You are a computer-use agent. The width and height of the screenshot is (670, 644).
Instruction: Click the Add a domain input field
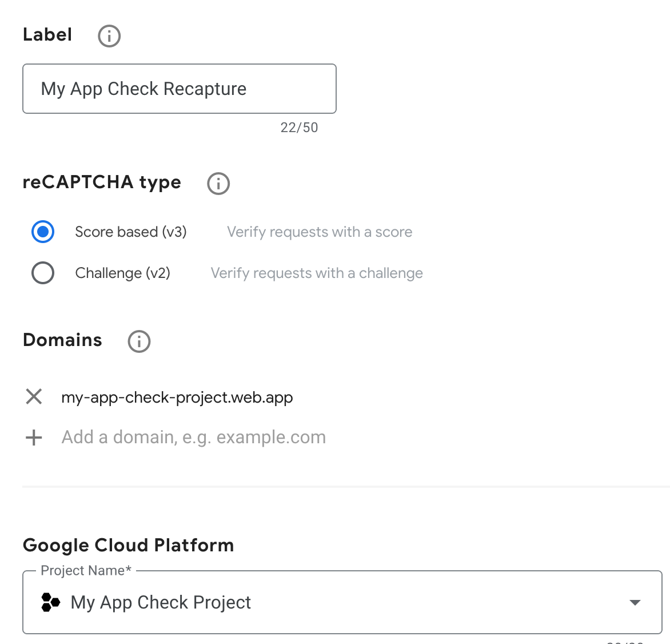193,437
